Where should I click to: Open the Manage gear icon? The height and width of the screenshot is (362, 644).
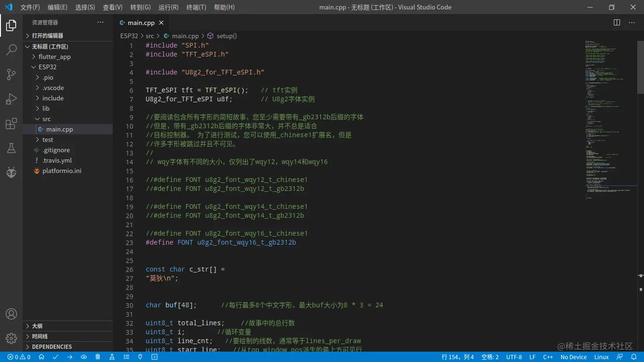(x=11, y=338)
